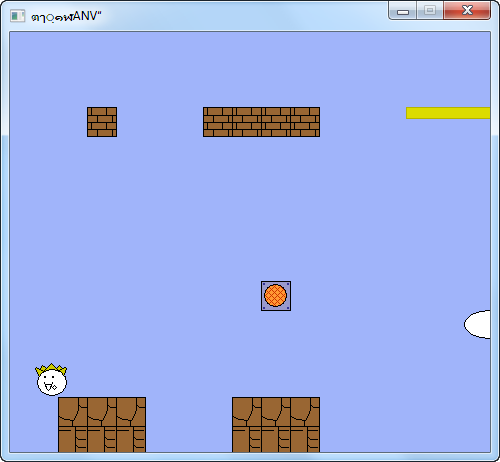500x462 pixels.
Task: Click the small single brick block
Action: coord(102,122)
